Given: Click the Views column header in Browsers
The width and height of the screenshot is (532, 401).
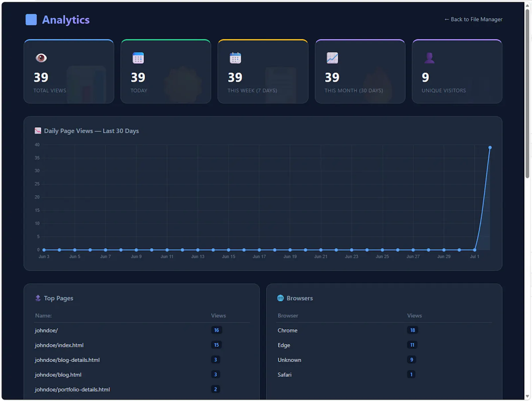Looking at the screenshot, I should tap(415, 315).
